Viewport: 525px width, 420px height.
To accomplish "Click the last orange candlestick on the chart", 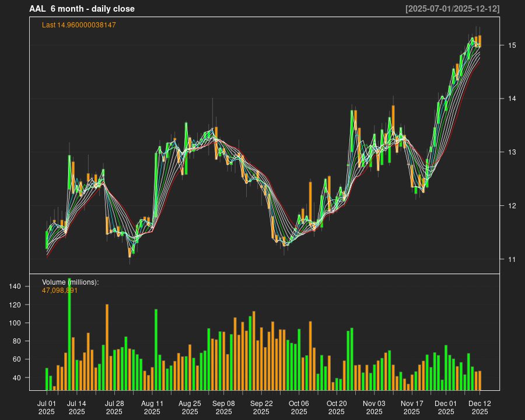I will [480, 41].
